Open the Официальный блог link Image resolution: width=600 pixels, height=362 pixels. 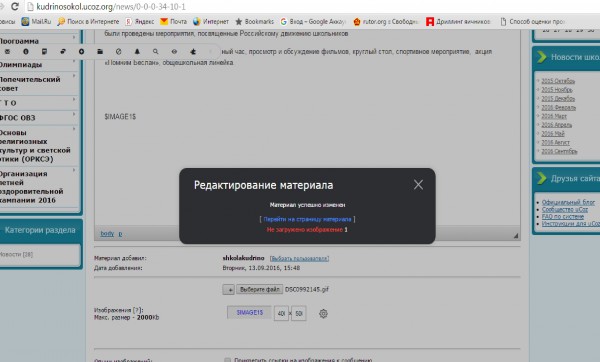pyautogui.click(x=568, y=202)
